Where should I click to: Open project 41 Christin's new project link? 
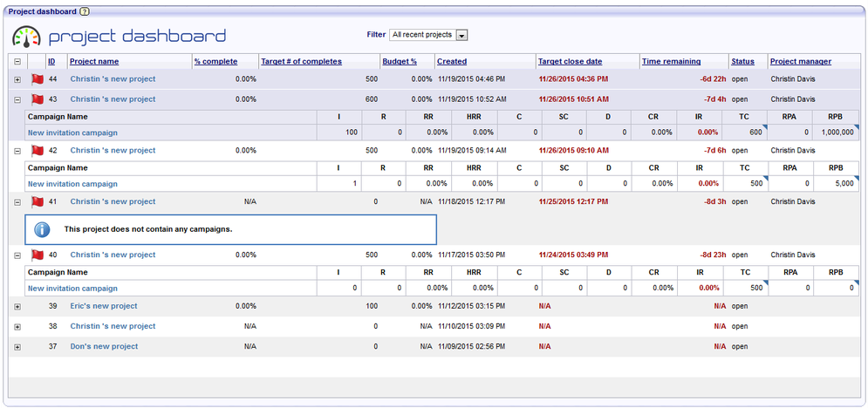point(113,201)
